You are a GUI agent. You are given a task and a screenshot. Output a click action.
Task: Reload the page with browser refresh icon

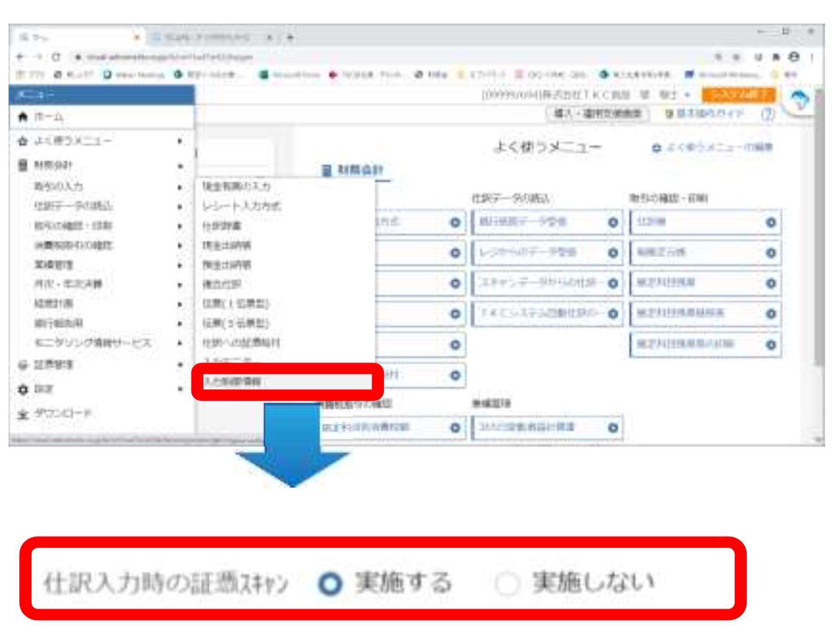click(x=56, y=57)
